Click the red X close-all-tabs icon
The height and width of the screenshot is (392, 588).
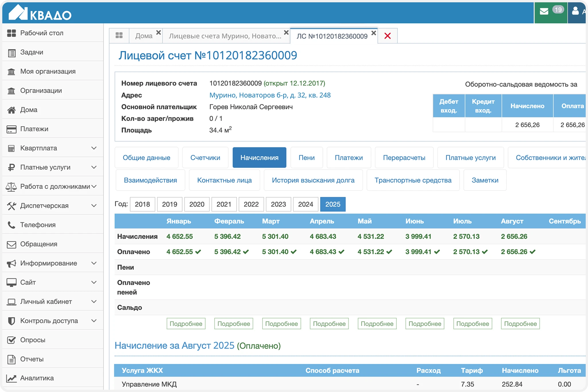click(387, 36)
